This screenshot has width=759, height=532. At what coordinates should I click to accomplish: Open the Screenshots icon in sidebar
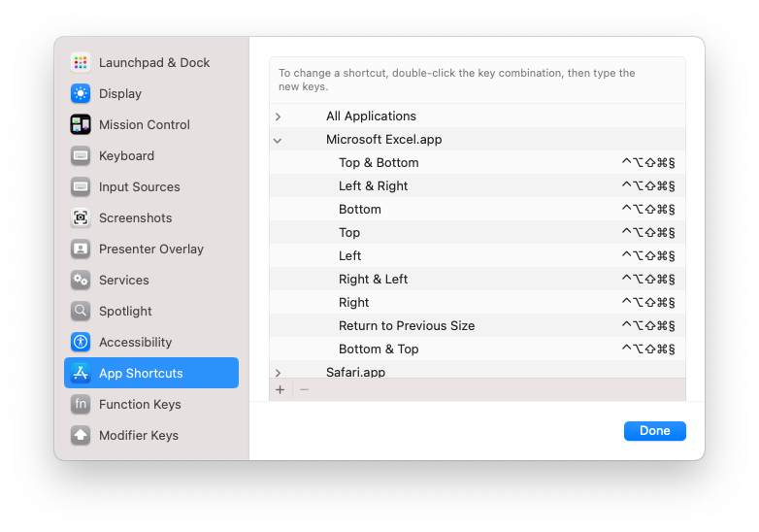point(81,217)
